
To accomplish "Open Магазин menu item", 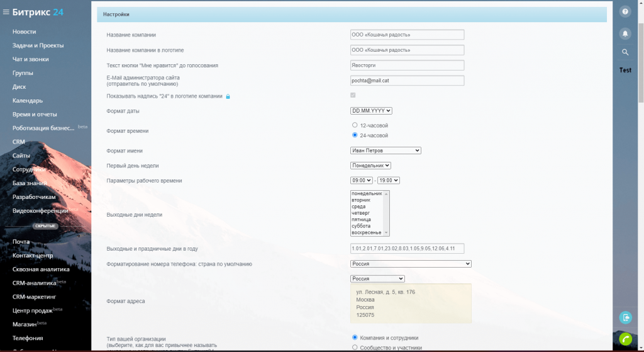I will tap(25, 324).
